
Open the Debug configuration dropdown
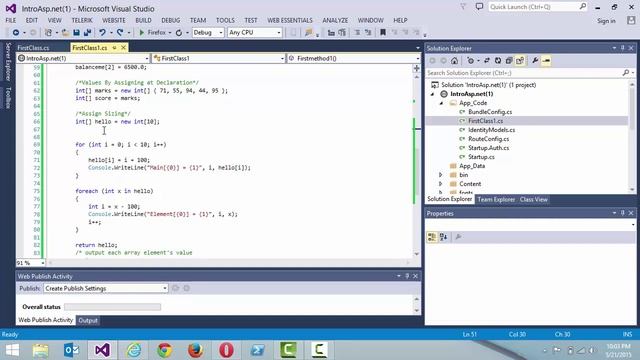pyautogui.click(x=221, y=32)
